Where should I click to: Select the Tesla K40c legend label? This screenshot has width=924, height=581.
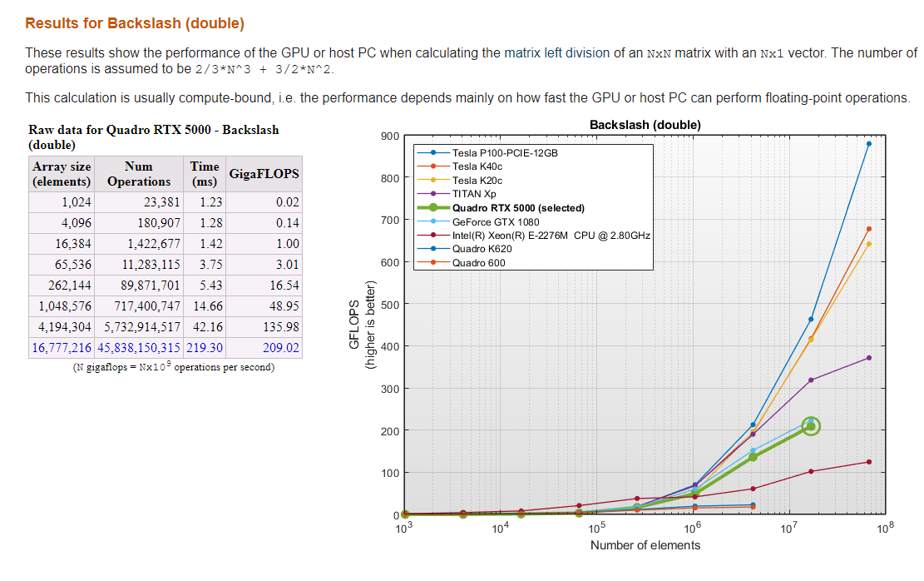(x=477, y=166)
